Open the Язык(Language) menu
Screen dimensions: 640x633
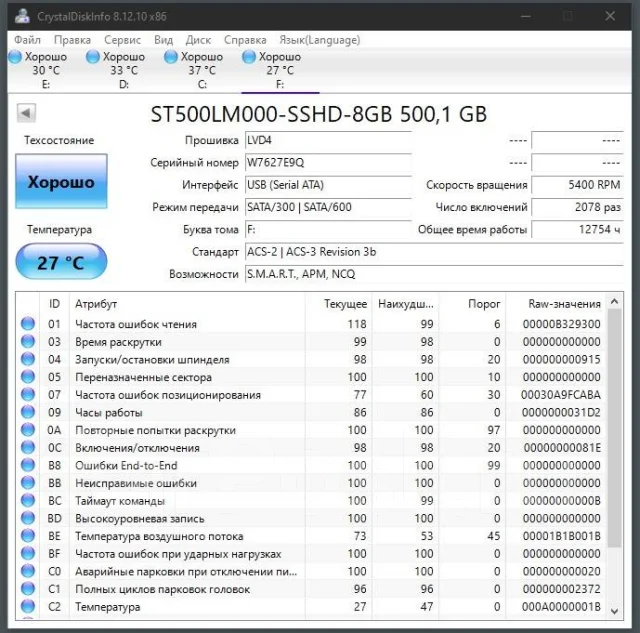[320, 40]
